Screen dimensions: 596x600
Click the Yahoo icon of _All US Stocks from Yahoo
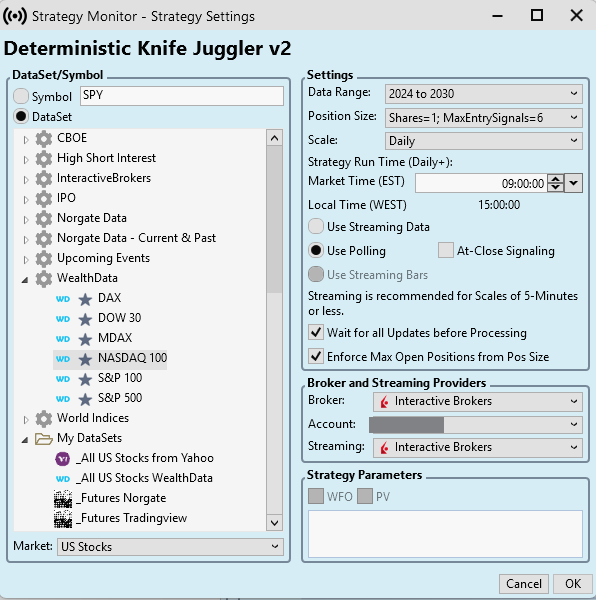(63, 458)
